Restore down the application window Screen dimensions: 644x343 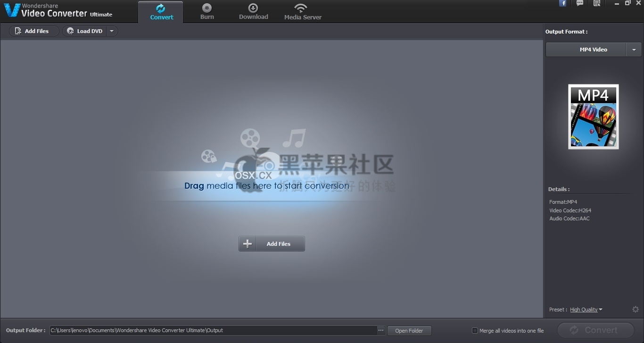click(628, 3)
